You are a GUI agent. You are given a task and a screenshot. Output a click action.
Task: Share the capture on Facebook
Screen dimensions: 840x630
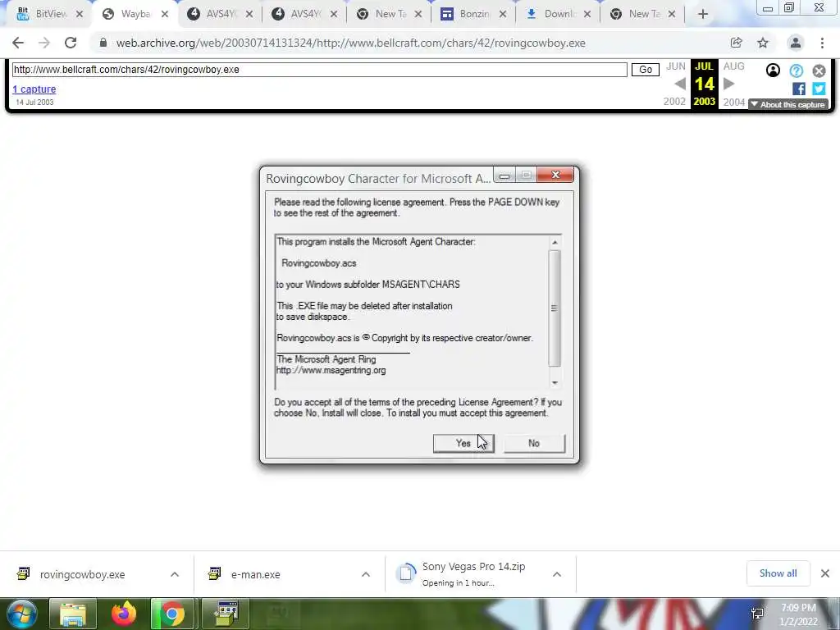799,89
